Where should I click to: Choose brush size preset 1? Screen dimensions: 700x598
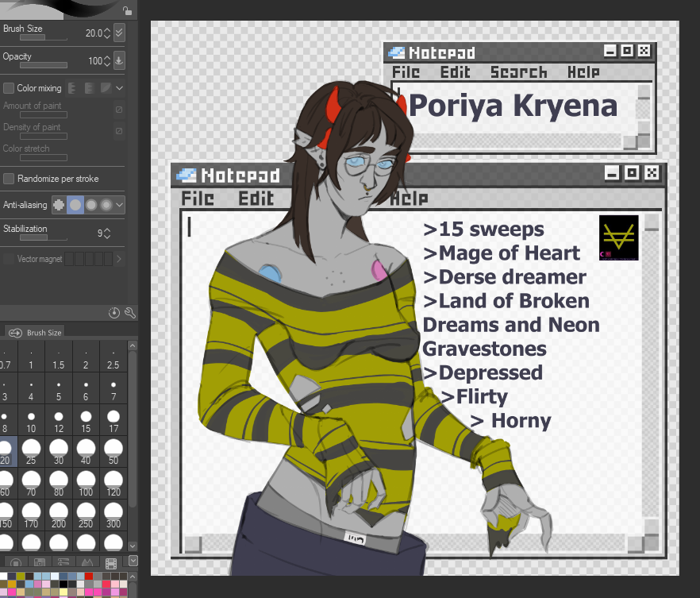coord(31,357)
